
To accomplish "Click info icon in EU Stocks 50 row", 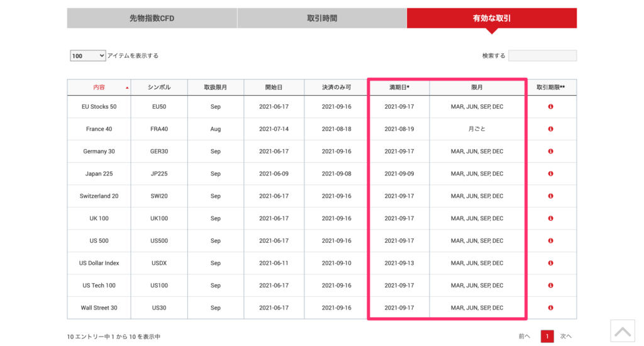I will coord(550,106).
